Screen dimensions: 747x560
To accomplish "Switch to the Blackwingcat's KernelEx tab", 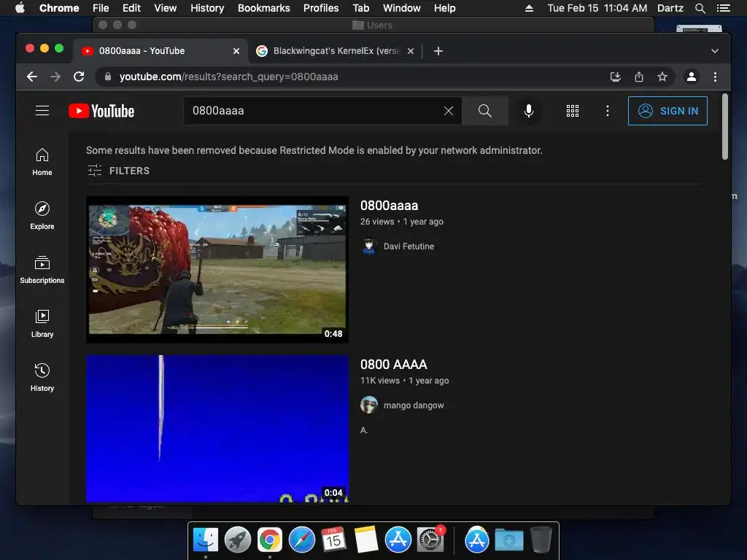I will pos(335,51).
